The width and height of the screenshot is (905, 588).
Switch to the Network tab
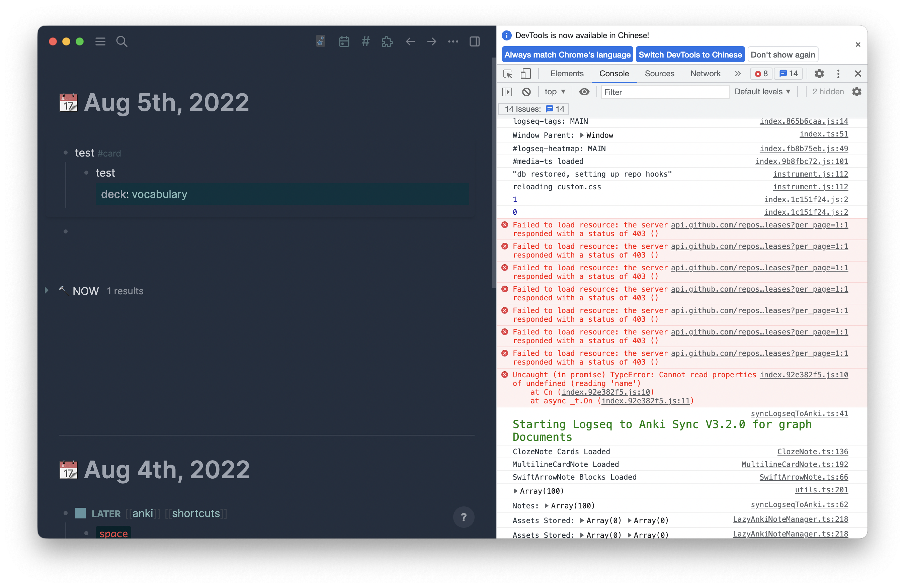(x=705, y=74)
